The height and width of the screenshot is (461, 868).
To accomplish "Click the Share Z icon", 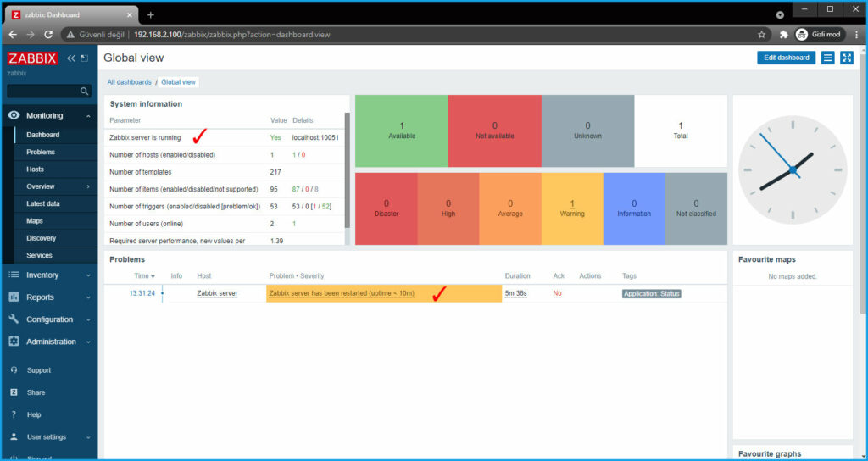I will tap(14, 392).
